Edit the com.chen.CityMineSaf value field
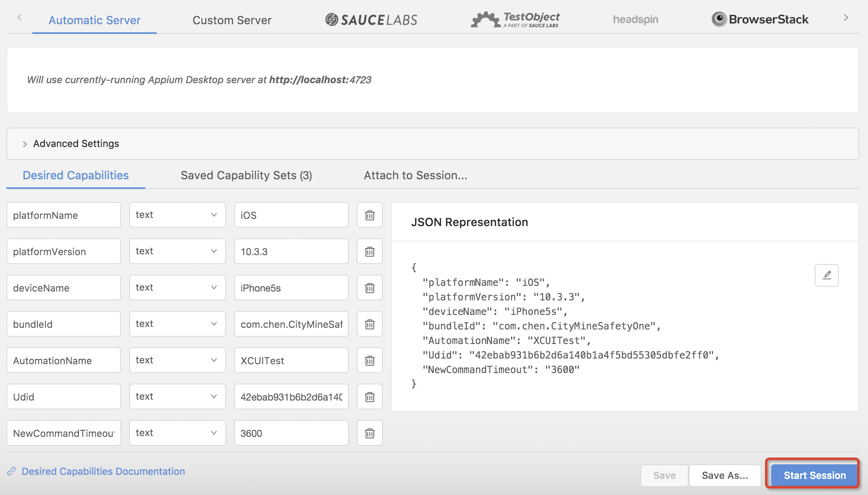The image size is (868, 495). pyautogui.click(x=291, y=324)
